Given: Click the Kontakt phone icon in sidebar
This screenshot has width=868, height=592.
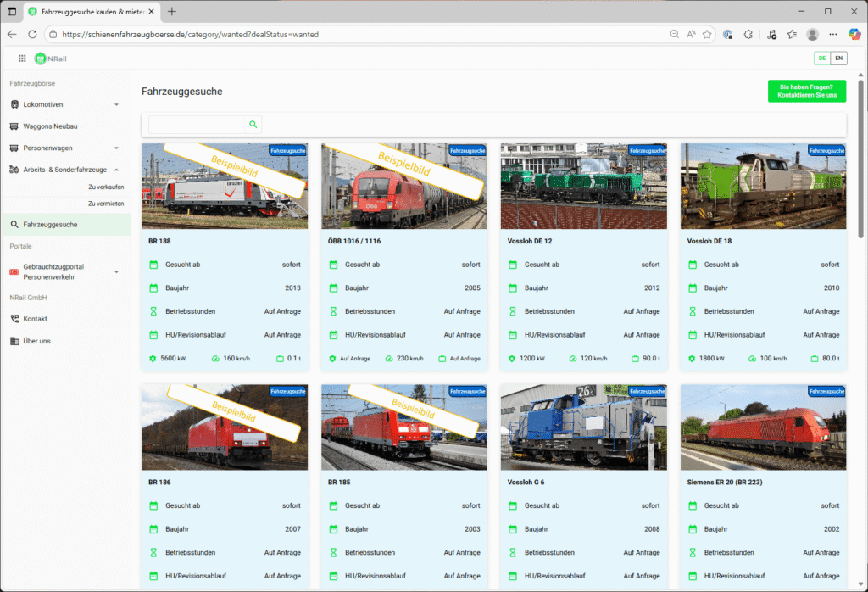Looking at the screenshot, I should click(x=14, y=319).
